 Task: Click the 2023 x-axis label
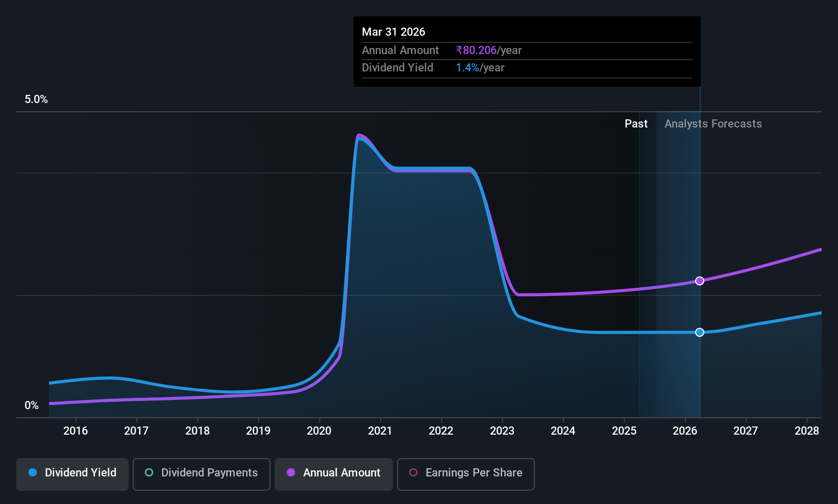[502, 431]
